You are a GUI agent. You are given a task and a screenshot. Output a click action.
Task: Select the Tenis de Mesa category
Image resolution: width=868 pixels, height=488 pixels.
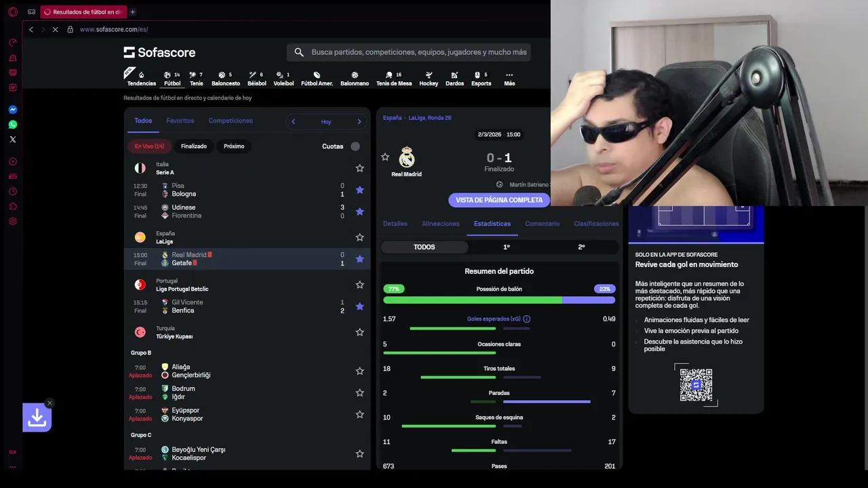[x=394, y=79]
